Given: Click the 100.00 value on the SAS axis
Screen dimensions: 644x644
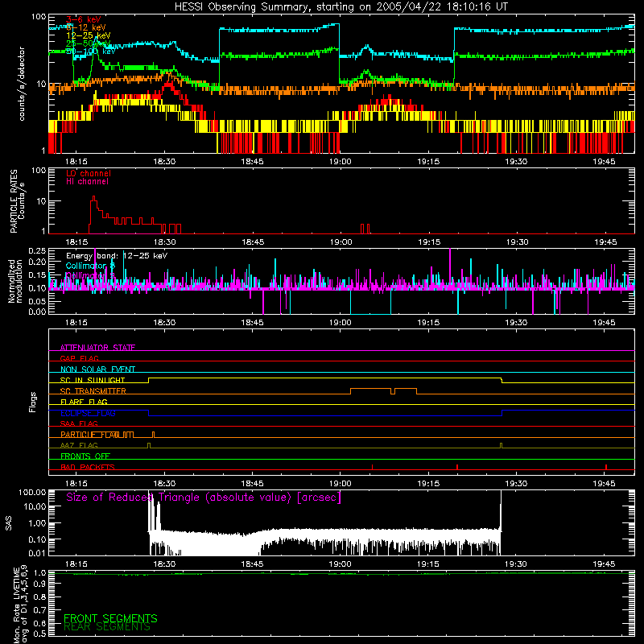Looking at the screenshot, I should click(32, 492).
